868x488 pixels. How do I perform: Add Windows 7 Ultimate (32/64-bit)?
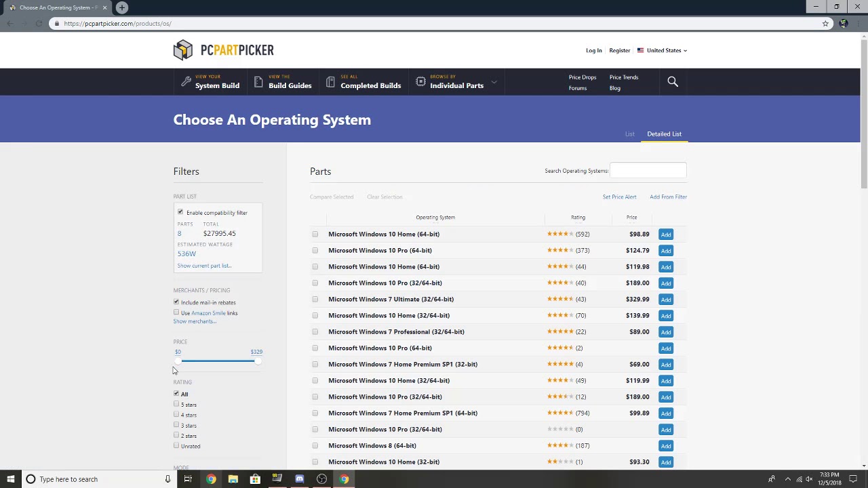pyautogui.click(x=666, y=300)
